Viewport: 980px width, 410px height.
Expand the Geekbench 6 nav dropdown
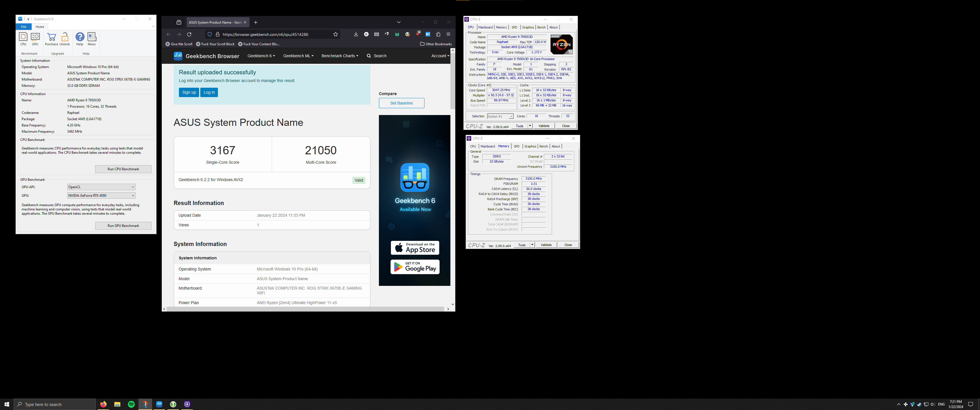point(261,56)
